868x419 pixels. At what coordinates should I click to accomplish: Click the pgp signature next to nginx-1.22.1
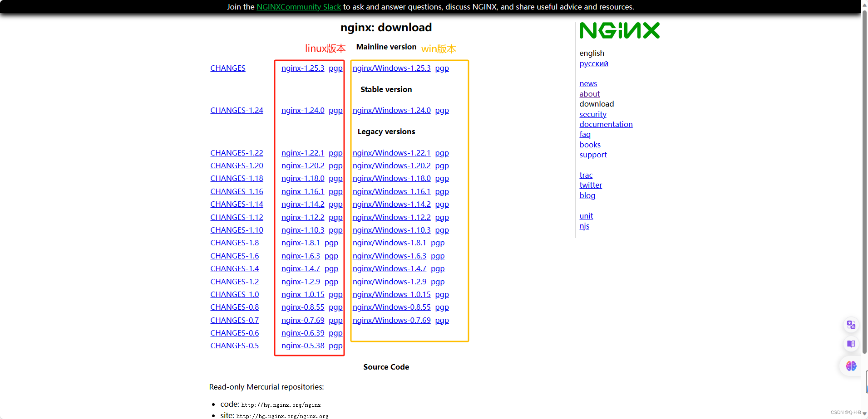(335, 153)
